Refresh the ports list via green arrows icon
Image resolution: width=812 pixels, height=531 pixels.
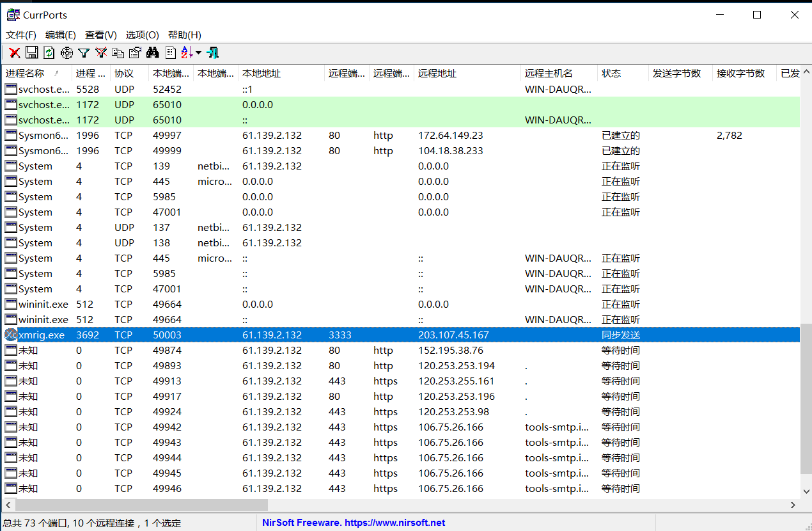point(49,53)
